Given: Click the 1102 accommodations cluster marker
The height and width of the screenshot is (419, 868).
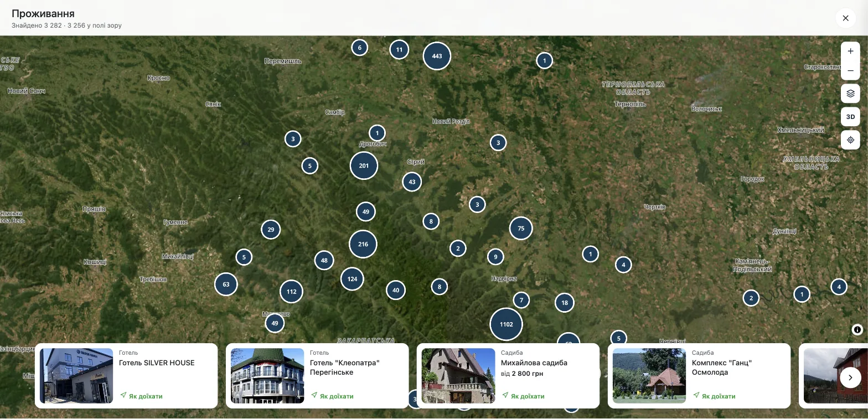Looking at the screenshot, I should click(x=506, y=324).
